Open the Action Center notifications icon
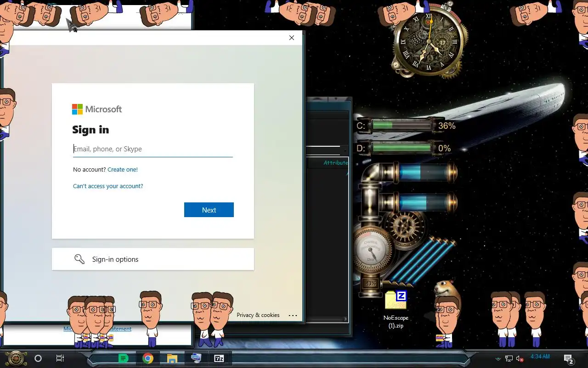 click(x=569, y=359)
